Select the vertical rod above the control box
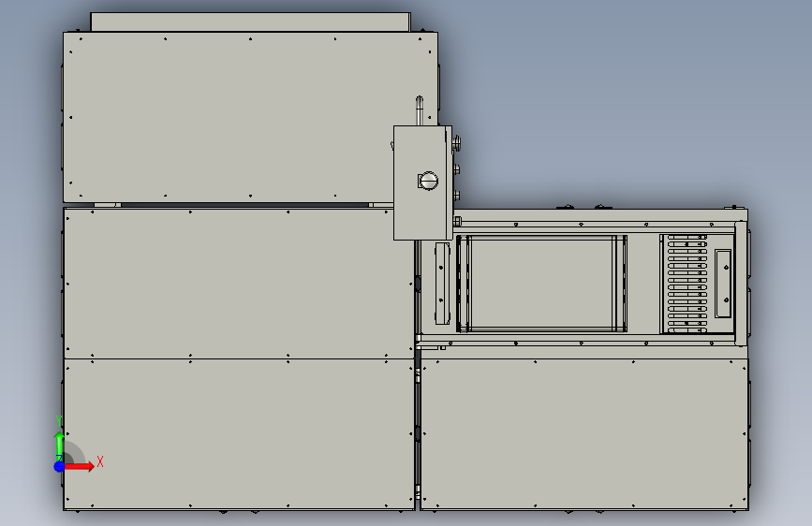 [x=420, y=110]
